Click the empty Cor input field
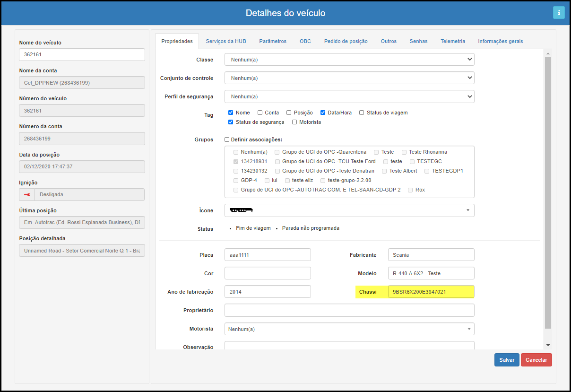Screen dimensions: 571x392 click(268, 273)
